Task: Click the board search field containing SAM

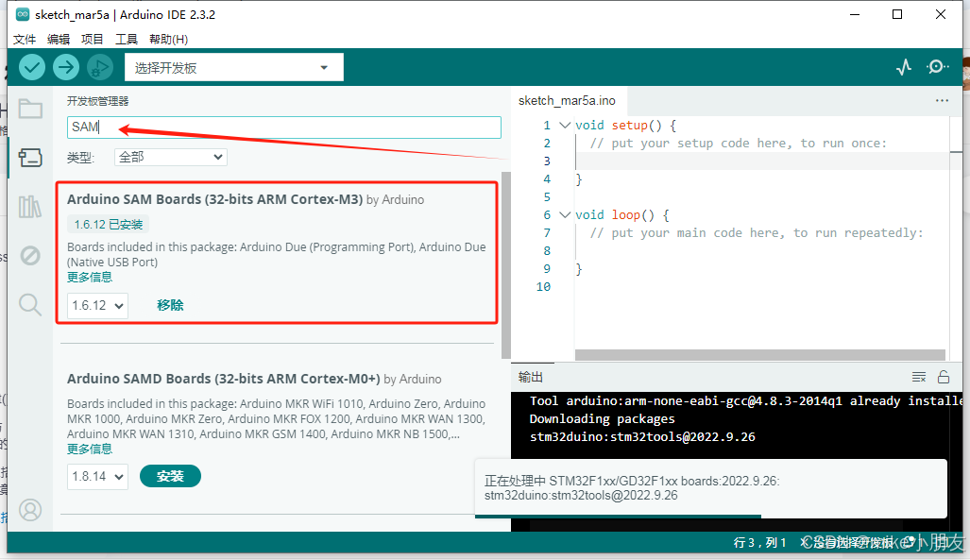Action: (284, 127)
